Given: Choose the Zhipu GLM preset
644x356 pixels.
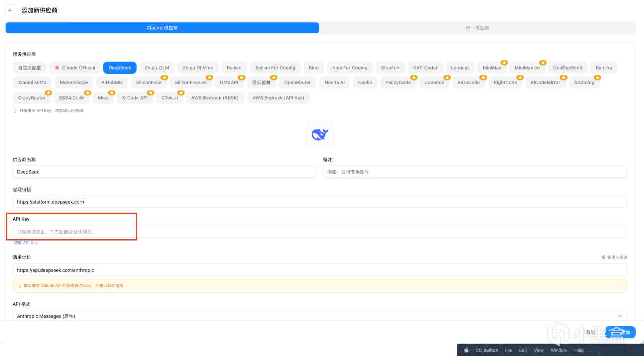Looking at the screenshot, I should coord(157,68).
